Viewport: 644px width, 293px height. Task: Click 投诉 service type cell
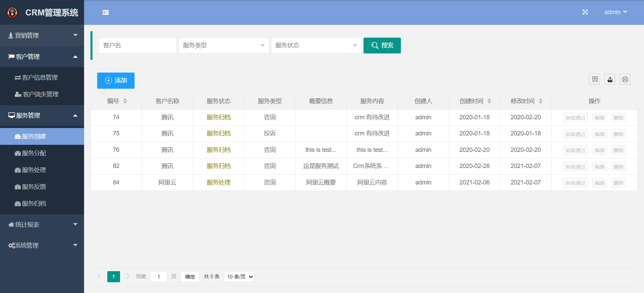[270, 133]
